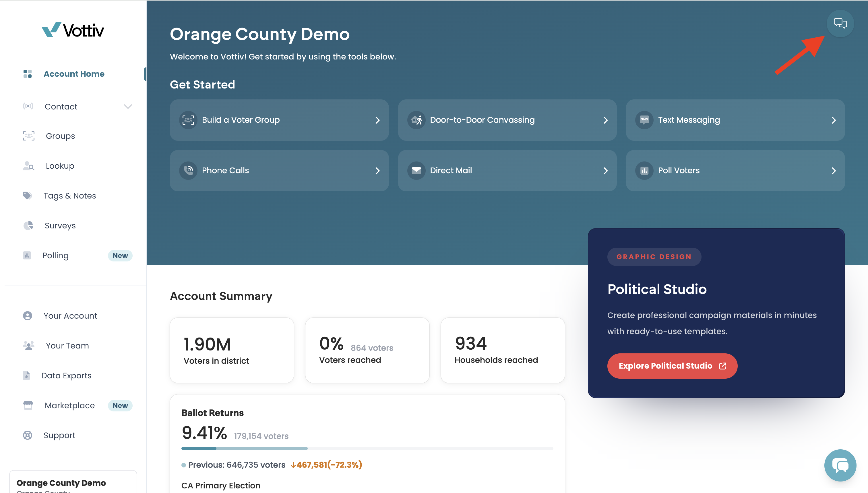Image resolution: width=868 pixels, height=493 pixels.
Task: Click the Surveys pie chart icon
Action: point(28,226)
